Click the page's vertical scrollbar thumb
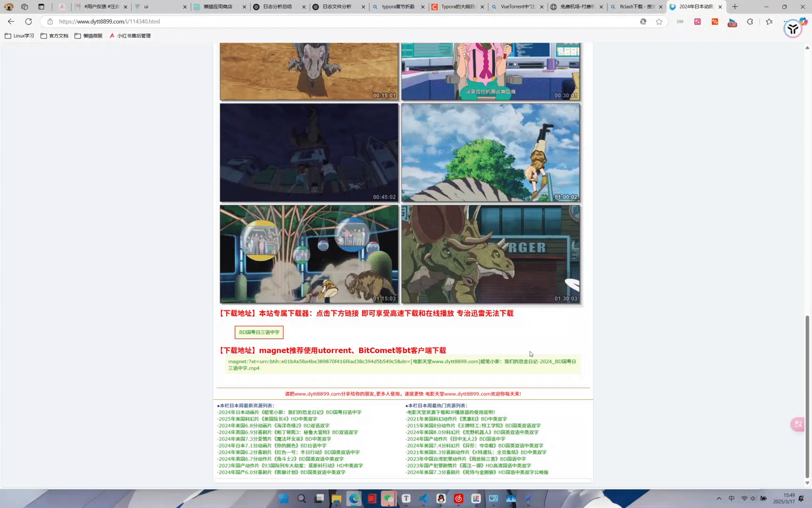The image size is (812, 508). [x=807, y=397]
